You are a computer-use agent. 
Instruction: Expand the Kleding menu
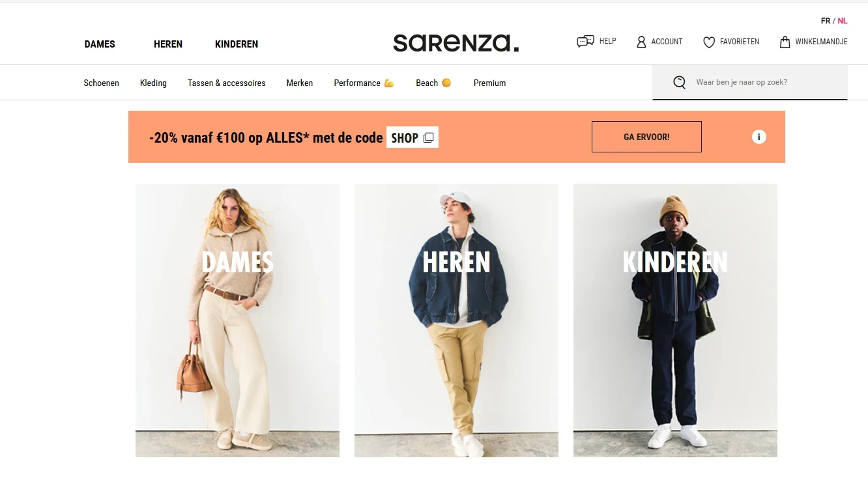[153, 83]
